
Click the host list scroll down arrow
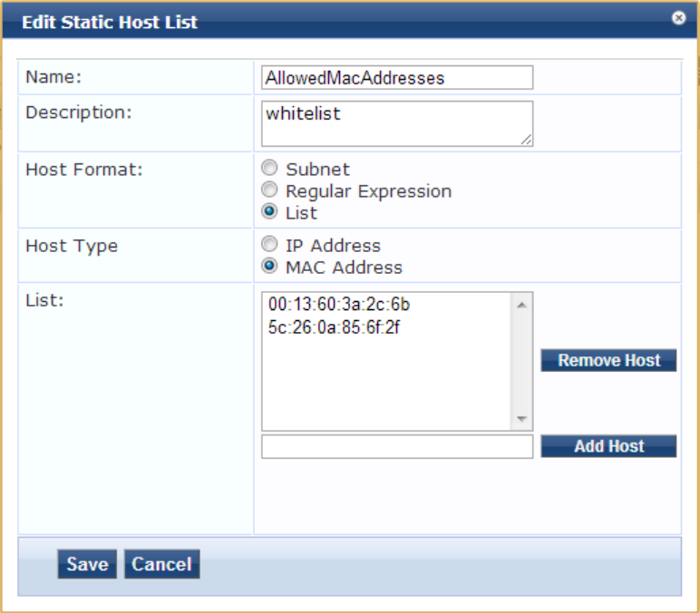point(521,419)
